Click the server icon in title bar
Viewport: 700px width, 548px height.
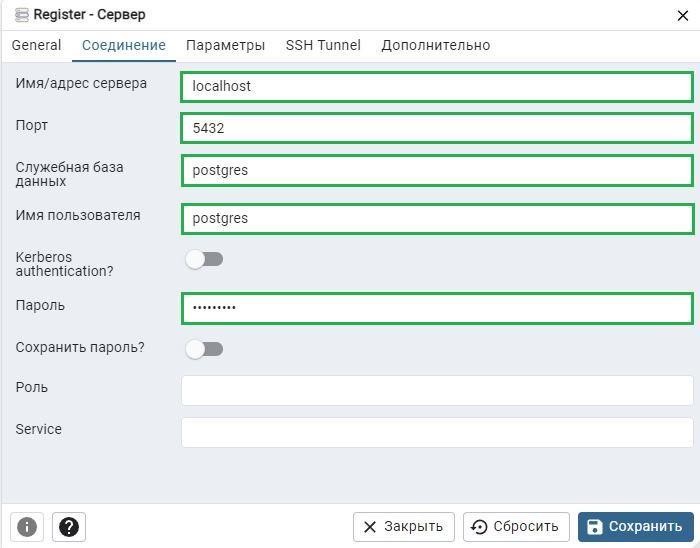coord(21,15)
